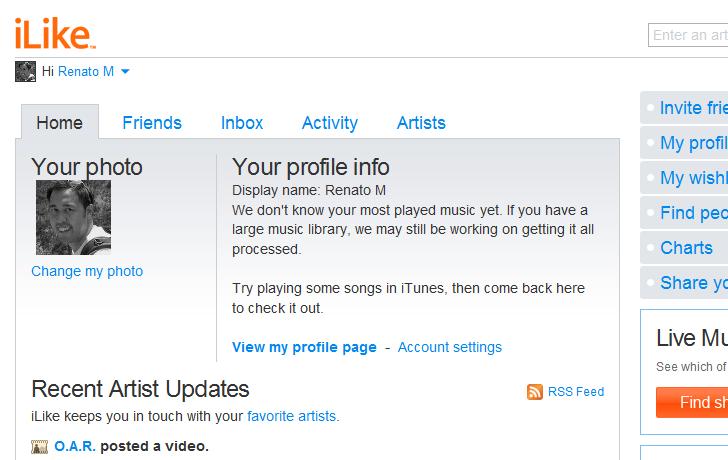Focus the artist search input field
Image resolution: width=728 pixels, height=460 pixels.
690,35
